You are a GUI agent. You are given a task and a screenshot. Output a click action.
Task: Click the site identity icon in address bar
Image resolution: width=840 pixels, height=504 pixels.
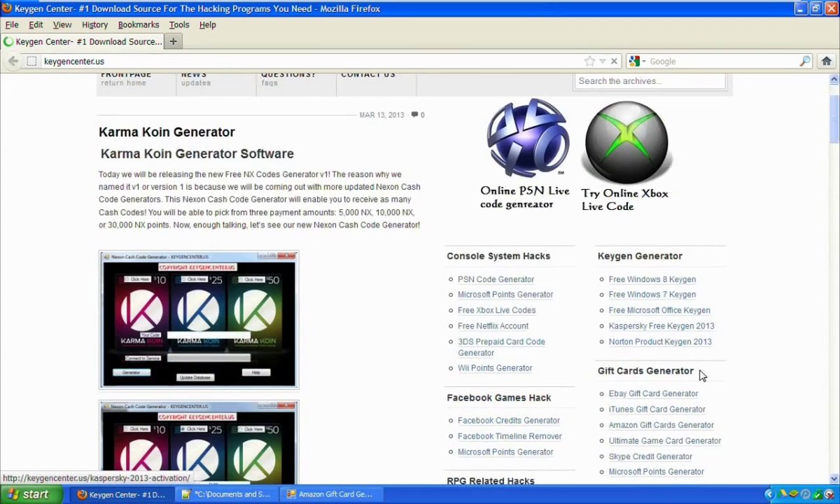(x=31, y=62)
